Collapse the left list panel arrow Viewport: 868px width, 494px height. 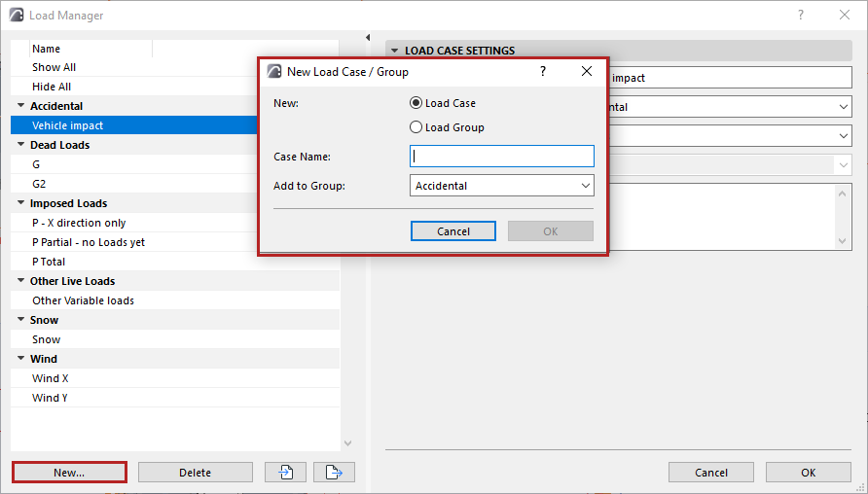[368, 38]
